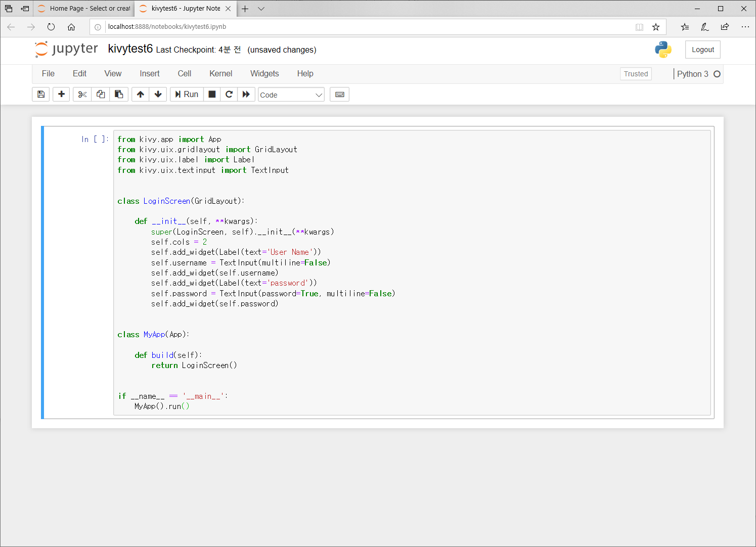The height and width of the screenshot is (547, 756).
Task: Restart kernel and rerun all cells icon
Action: tap(246, 95)
